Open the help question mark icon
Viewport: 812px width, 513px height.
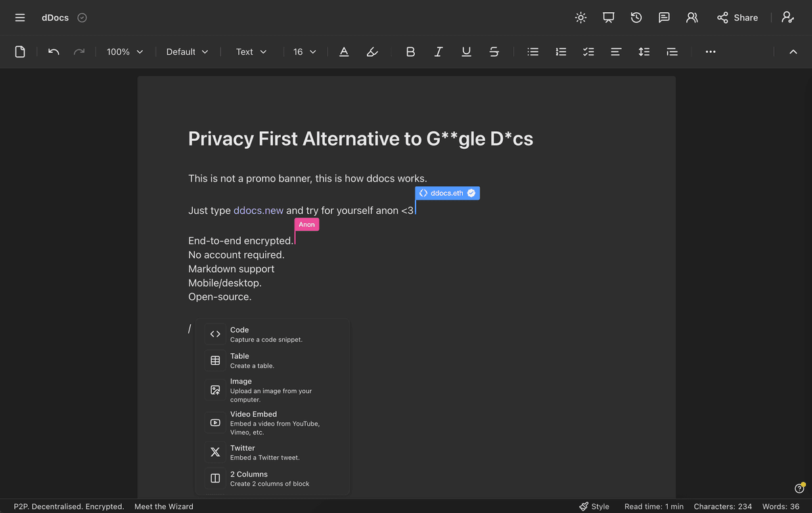point(799,489)
